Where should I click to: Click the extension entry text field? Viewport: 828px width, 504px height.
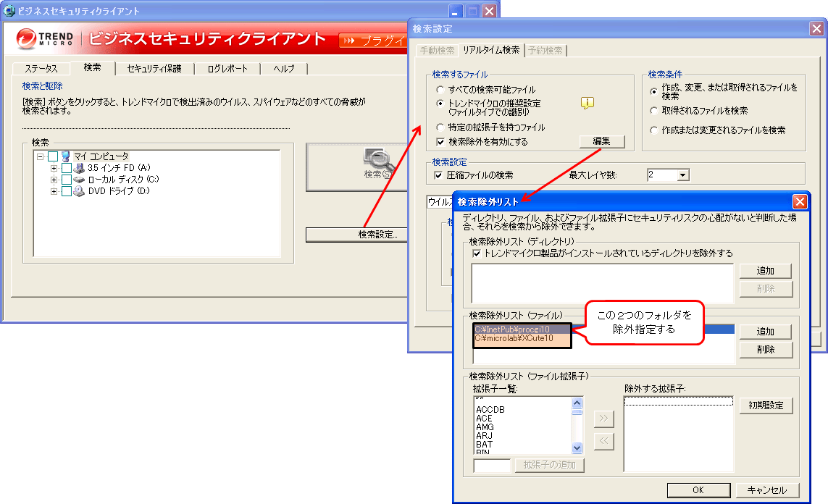pos(492,466)
